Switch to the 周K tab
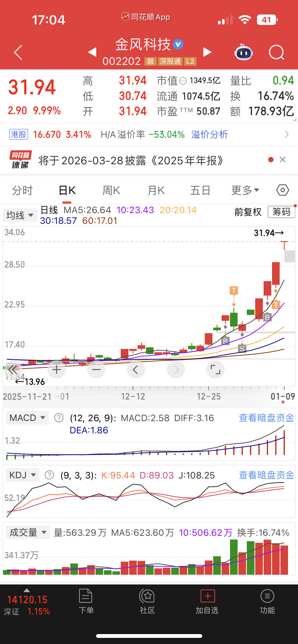 point(111,190)
